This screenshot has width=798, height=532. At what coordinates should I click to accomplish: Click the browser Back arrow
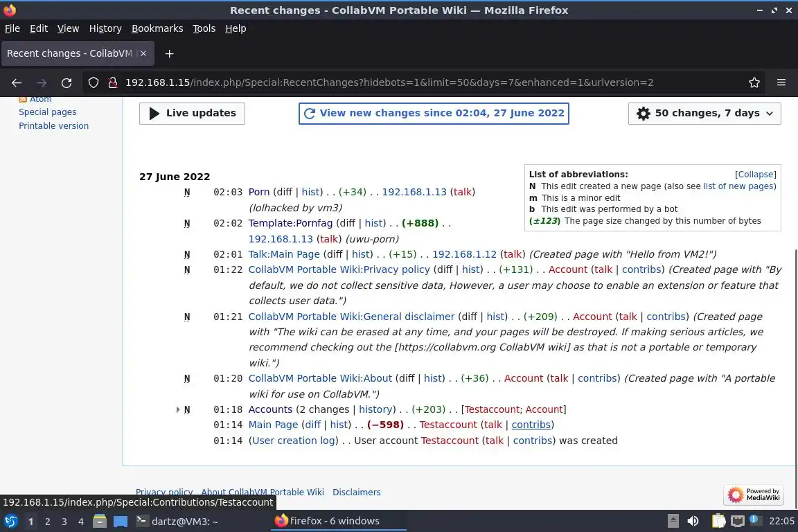(17, 82)
